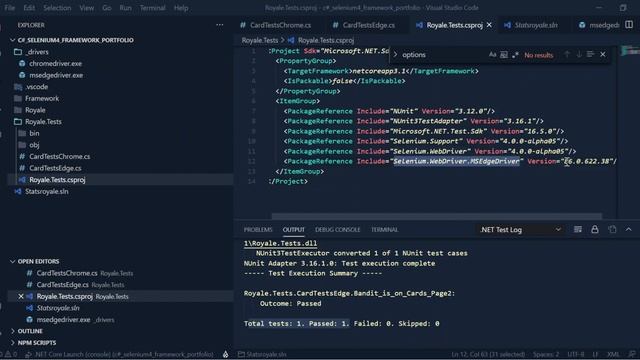Viewport: 640px width, 360px height.
Task: Toggle Match Case in find widget
Action: (x=492, y=55)
